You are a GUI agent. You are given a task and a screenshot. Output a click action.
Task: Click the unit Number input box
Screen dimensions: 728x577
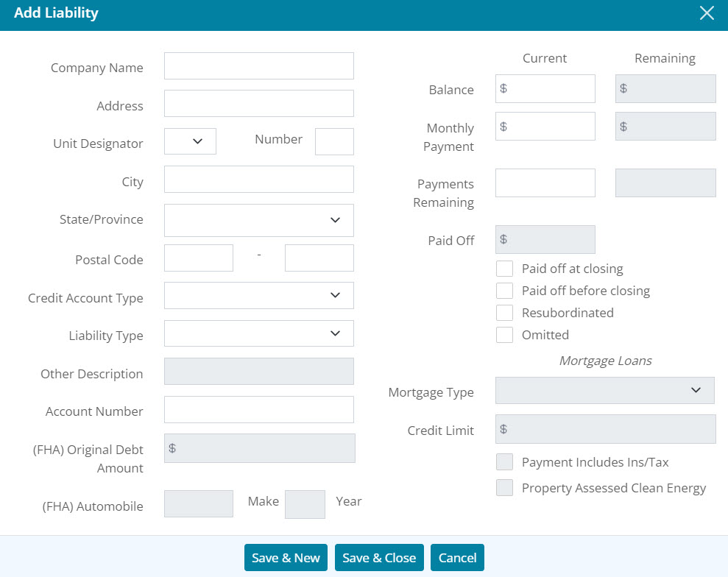click(334, 141)
